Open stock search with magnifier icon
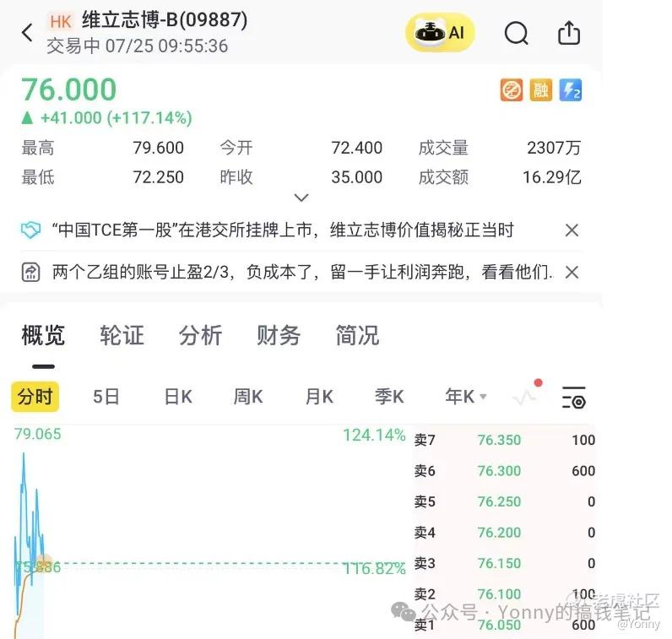 (516, 33)
